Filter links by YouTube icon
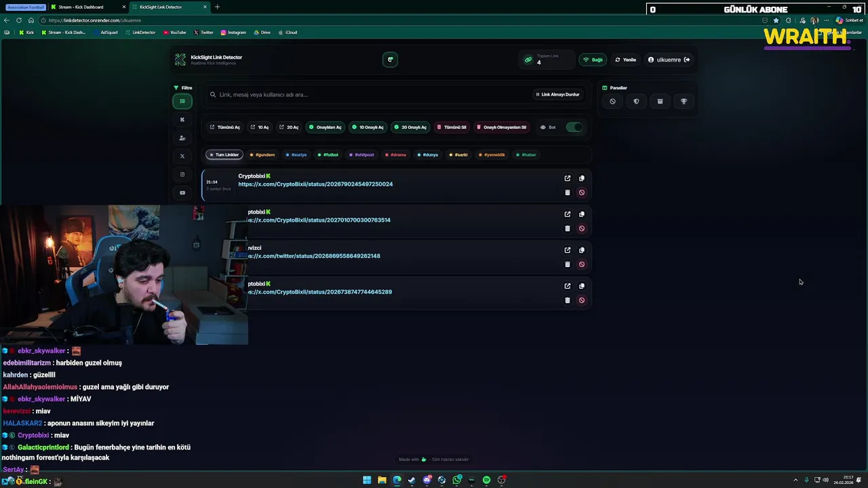The height and width of the screenshot is (488, 868). click(x=182, y=192)
